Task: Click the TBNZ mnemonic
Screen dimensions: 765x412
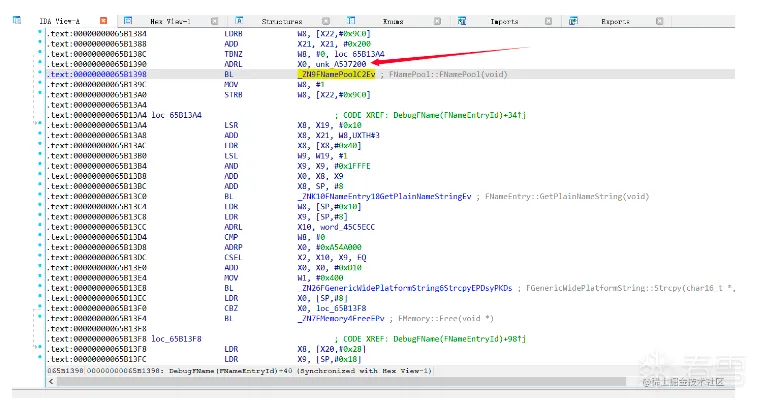Action: (x=233, y=54)
